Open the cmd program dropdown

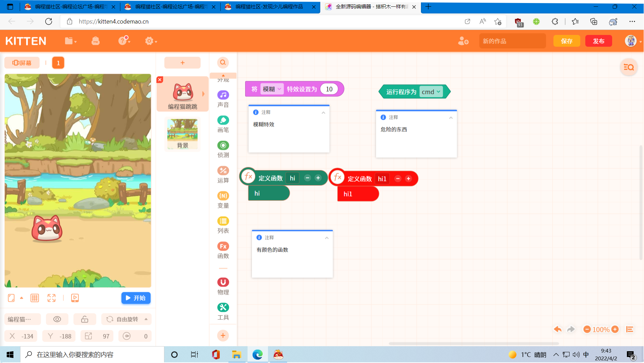click(431, 92)
